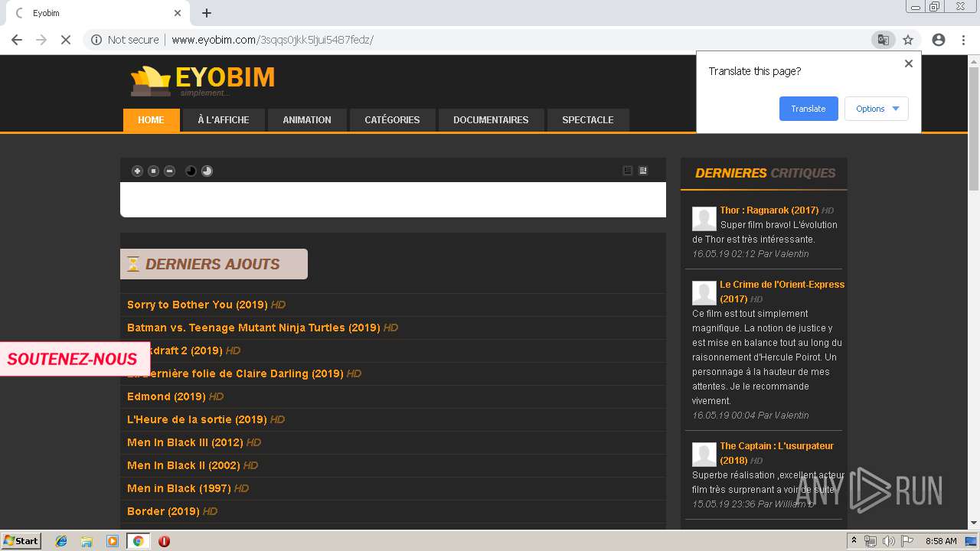
Task: Open media player from taskbar
Action: (113, 541)
